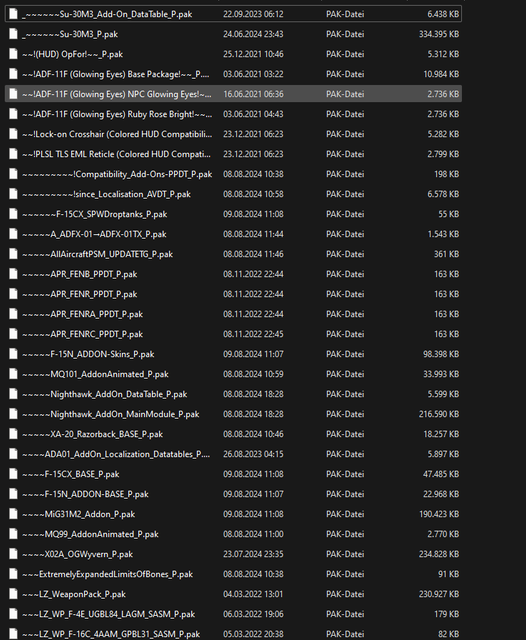
Task: Select LZ_WeaponPack_P.pak file name
Action: (74, 594)
